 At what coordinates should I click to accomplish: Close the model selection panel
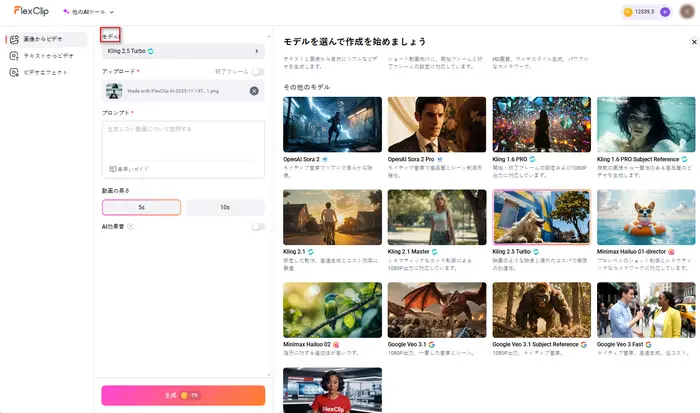coord(694,43)
